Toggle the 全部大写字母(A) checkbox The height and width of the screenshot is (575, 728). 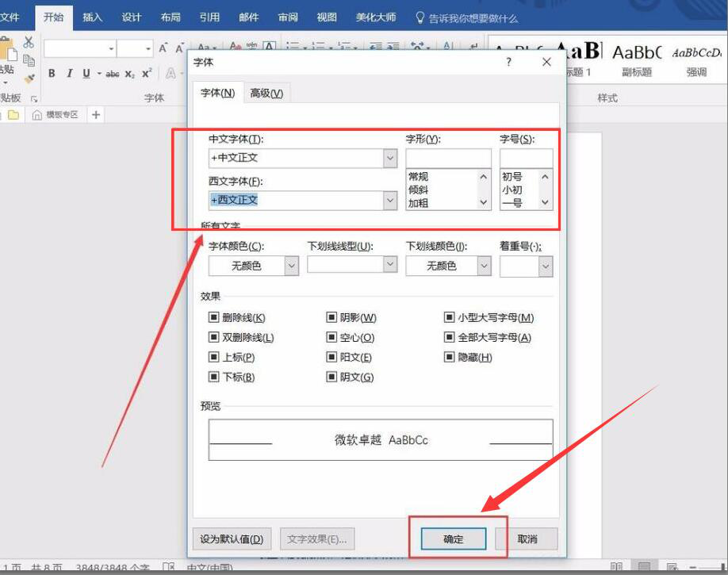tap(449, 337)
